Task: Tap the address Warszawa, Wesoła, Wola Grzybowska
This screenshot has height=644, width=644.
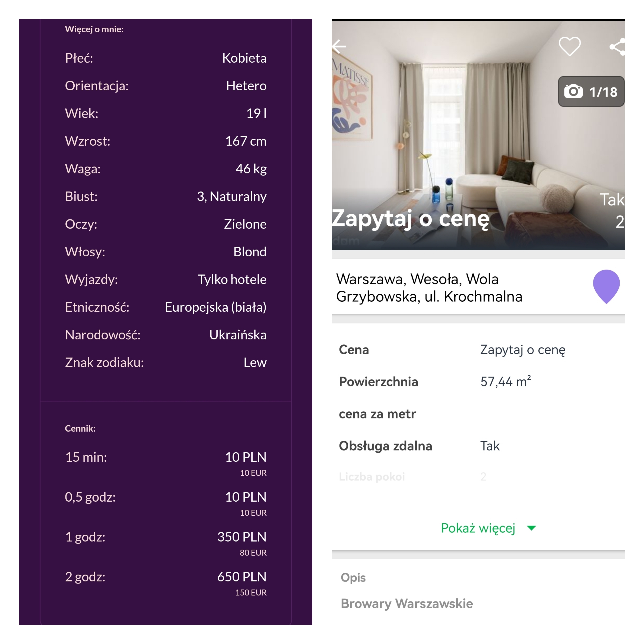Action: 429,288
